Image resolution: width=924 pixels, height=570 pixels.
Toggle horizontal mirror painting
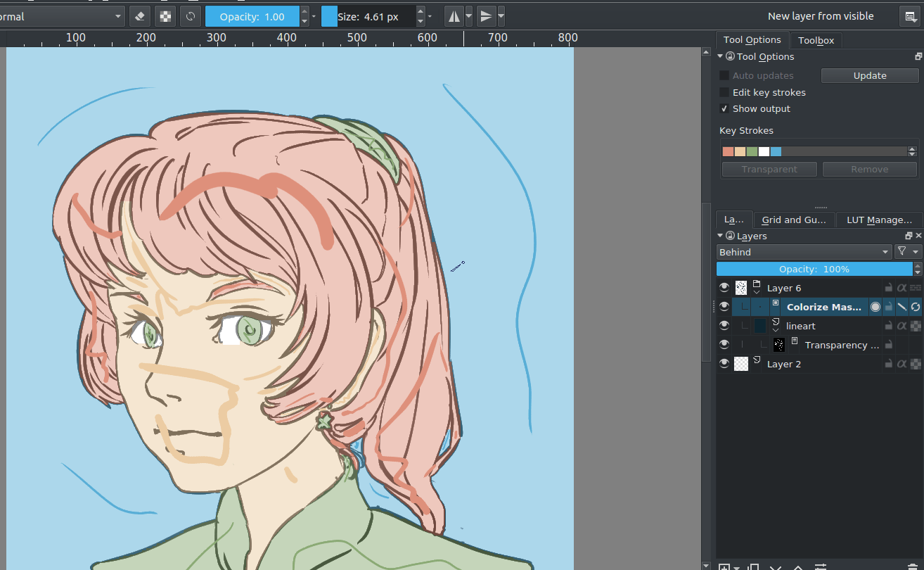click(454, 15)
